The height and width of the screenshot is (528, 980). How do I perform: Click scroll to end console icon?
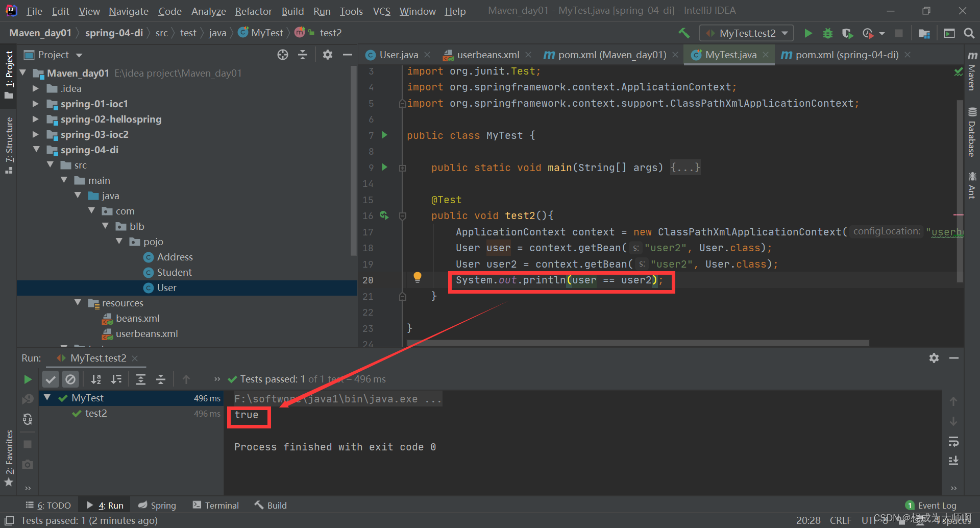(x=953, y=461)
